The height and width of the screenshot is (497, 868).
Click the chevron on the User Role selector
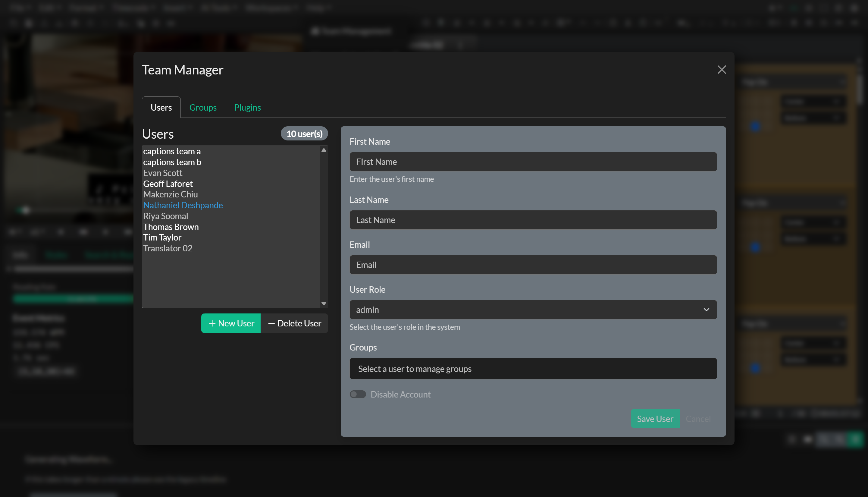pyautogui.click(x=707, y=310)
